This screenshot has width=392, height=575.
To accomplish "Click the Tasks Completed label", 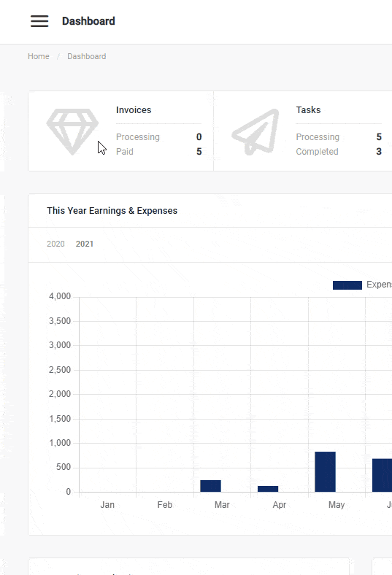I will [x=318, y=152].
